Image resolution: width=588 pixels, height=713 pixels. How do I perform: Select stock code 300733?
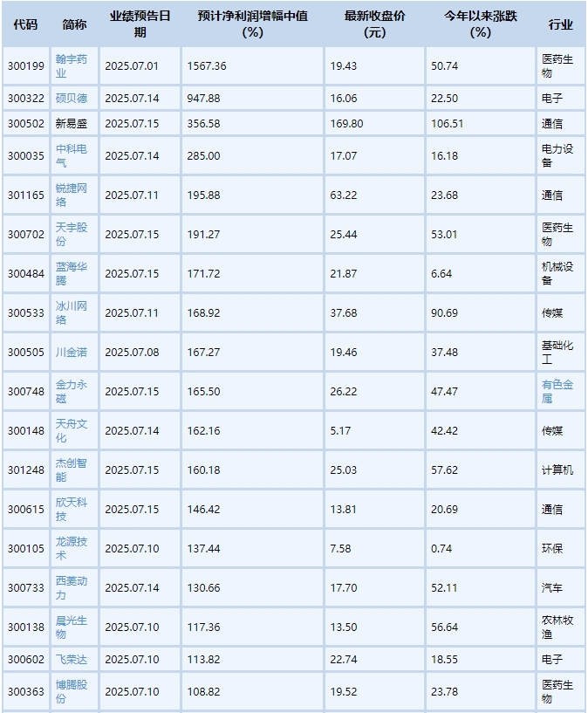click(x=26, y=587)
